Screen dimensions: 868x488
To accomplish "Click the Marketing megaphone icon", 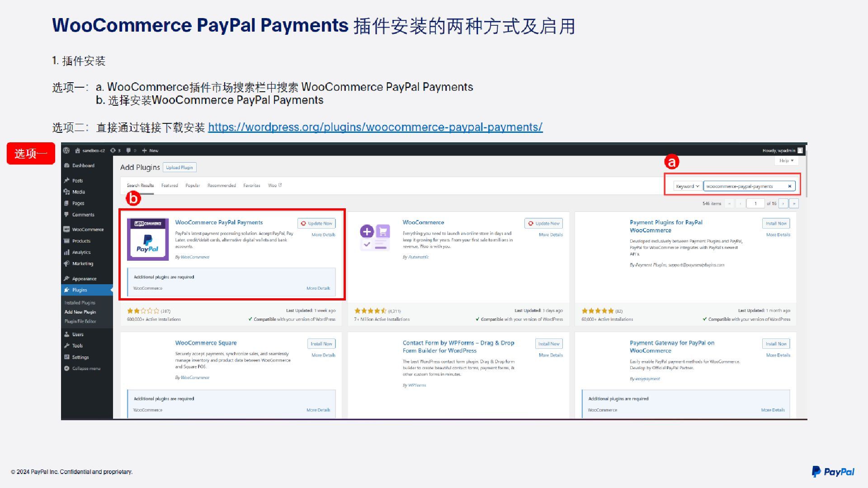I will click(x=67, y=263).
